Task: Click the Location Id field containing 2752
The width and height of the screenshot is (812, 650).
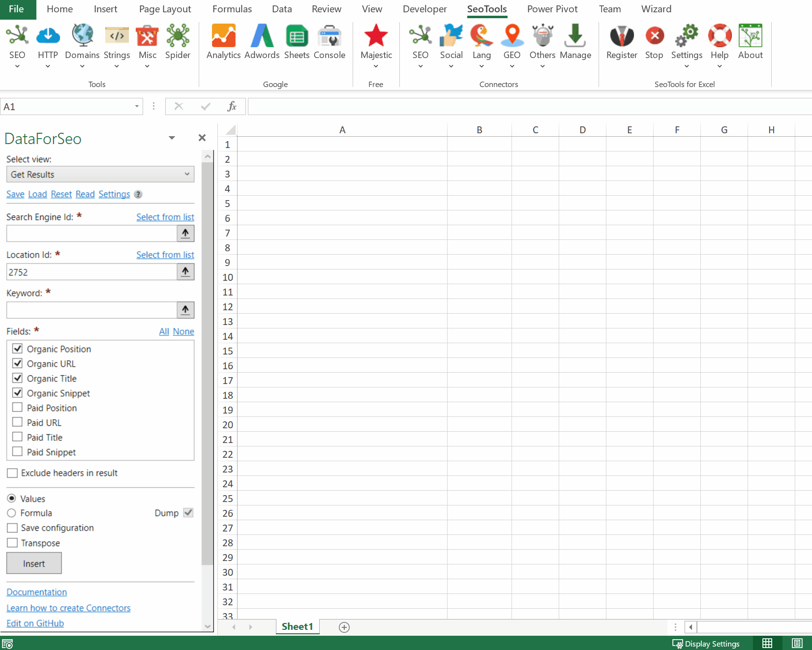Action: 91,272
